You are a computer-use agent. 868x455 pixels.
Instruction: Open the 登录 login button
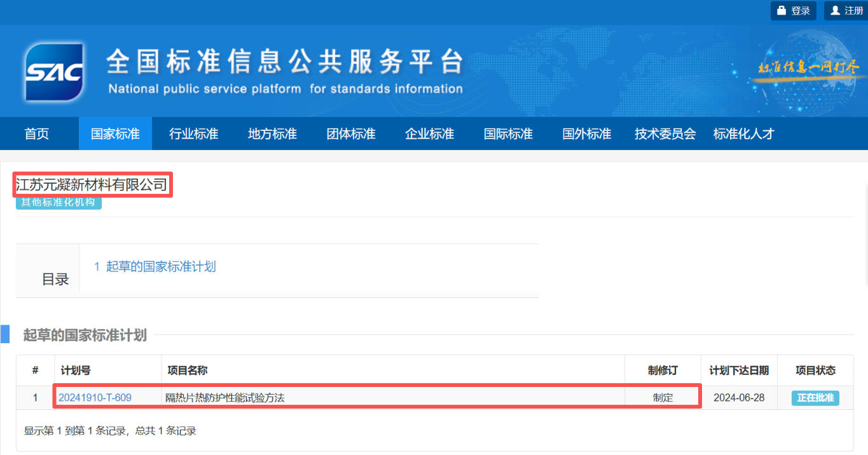tap(794, 11)
